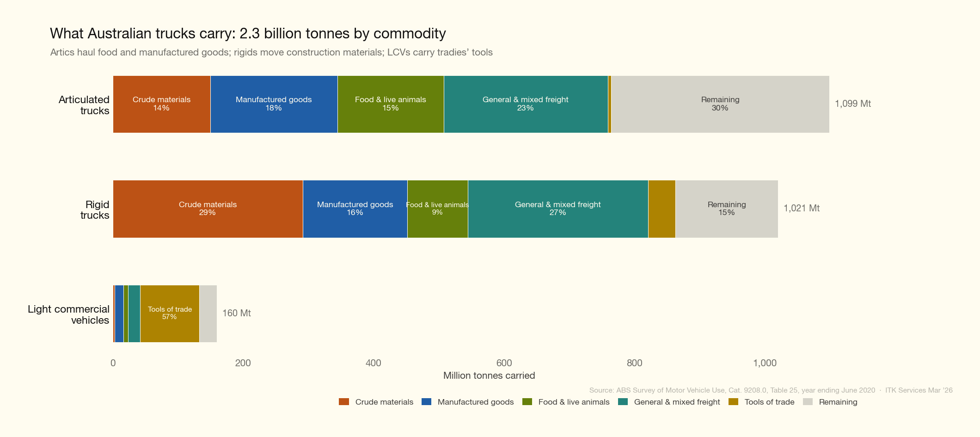Click the grey Remaining legend swatch
Screen dimensions: 980x437
[x=808, y=402]
